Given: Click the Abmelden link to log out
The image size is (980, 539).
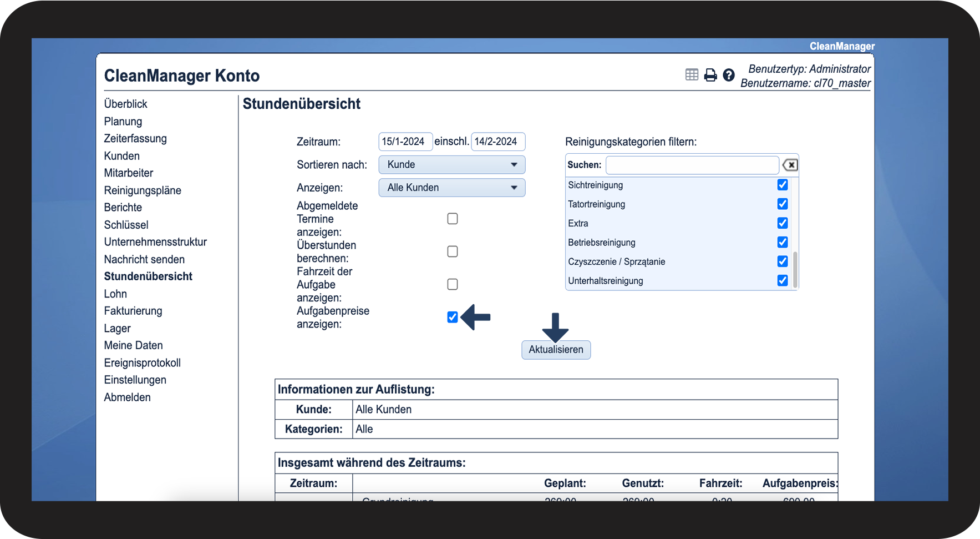Looking at the screenshot, I should click(x=128, y=397).
